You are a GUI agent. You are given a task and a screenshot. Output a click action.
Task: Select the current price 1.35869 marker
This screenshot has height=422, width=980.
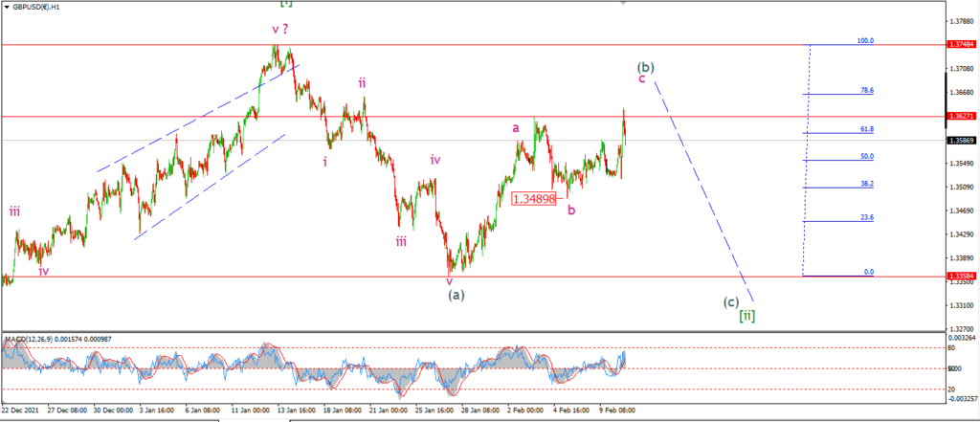click(x=963, y=140)
